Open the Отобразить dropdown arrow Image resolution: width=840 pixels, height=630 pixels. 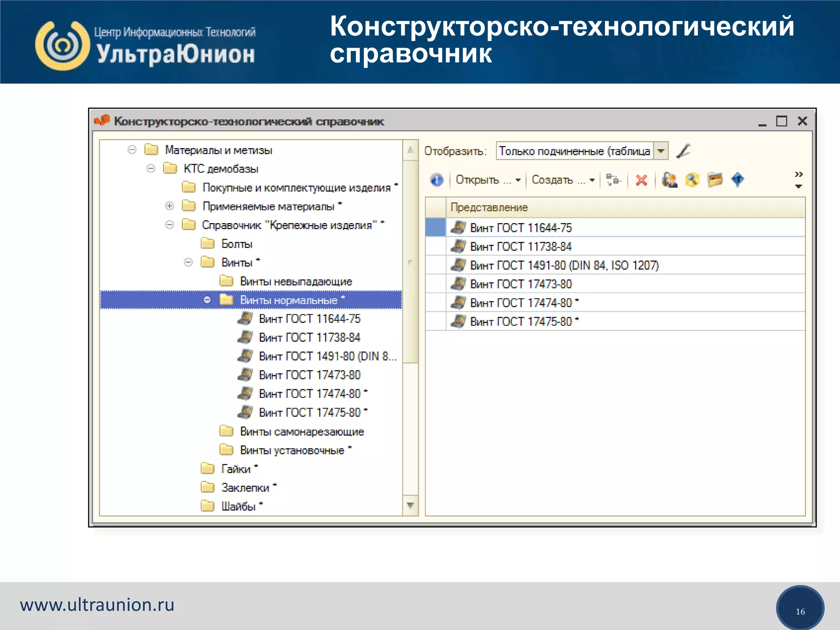[x=661, y=151]
